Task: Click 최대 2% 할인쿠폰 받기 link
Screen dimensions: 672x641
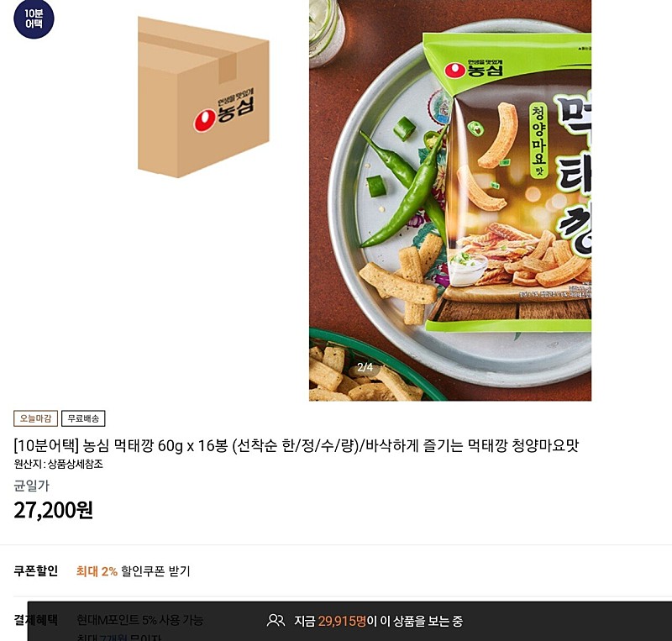Action: (134, 571)
